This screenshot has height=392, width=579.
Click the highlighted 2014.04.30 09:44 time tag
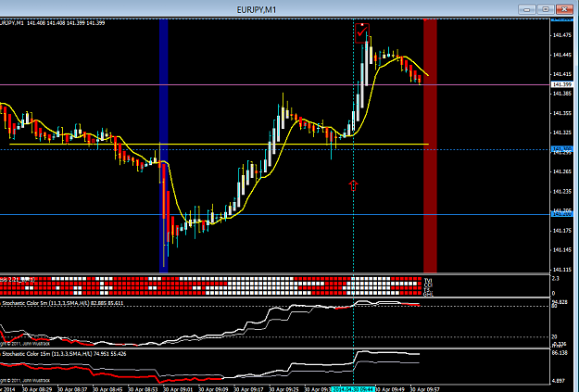(353, 389)
